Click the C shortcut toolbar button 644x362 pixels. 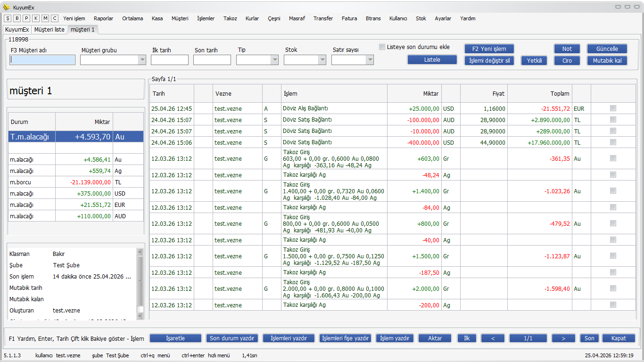(x=55, y=18)
